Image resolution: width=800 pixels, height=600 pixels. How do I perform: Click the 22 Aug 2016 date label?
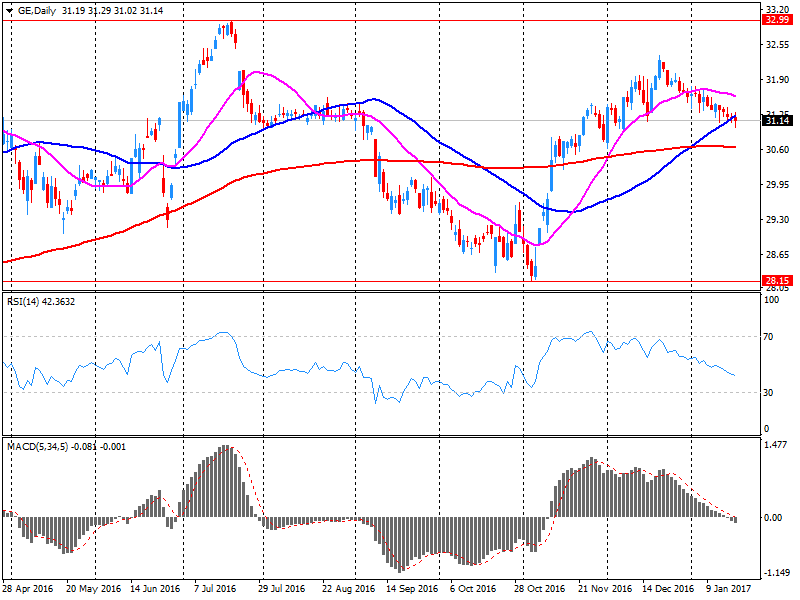pos(348,588)
